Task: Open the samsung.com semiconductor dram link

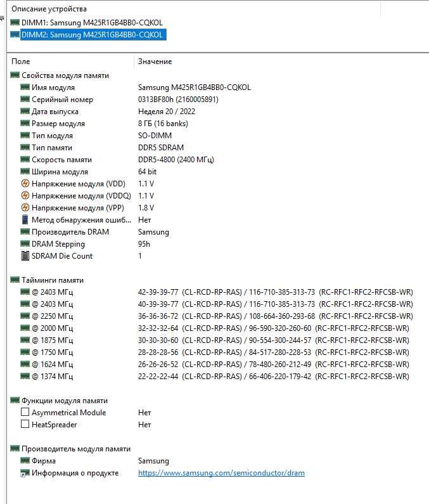Action: click(221, 473)
